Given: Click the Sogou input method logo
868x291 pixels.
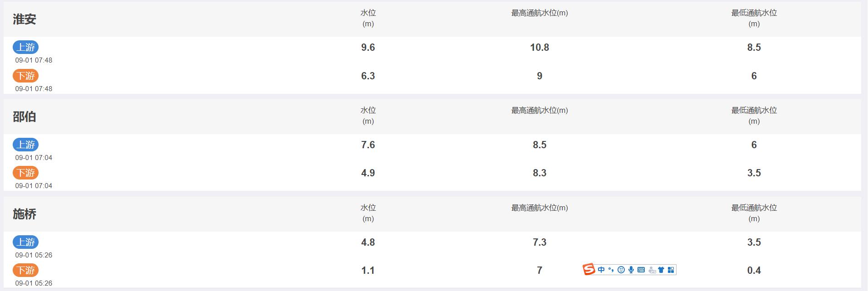Looking at the screenshot, I should (589, 270).
